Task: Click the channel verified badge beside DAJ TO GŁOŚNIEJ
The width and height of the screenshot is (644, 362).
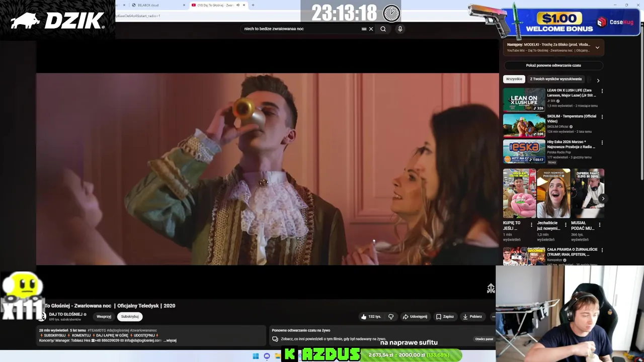Action: click(85, 314)
